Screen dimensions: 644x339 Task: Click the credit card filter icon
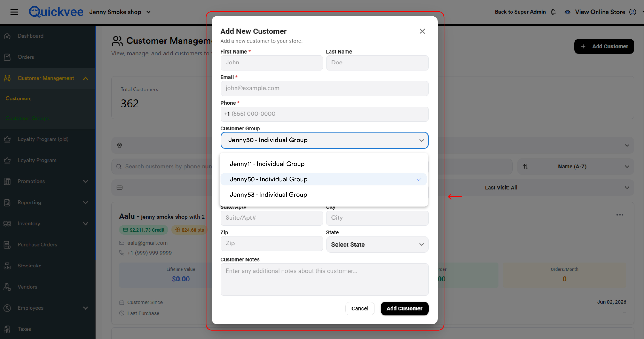coord(119,188)
